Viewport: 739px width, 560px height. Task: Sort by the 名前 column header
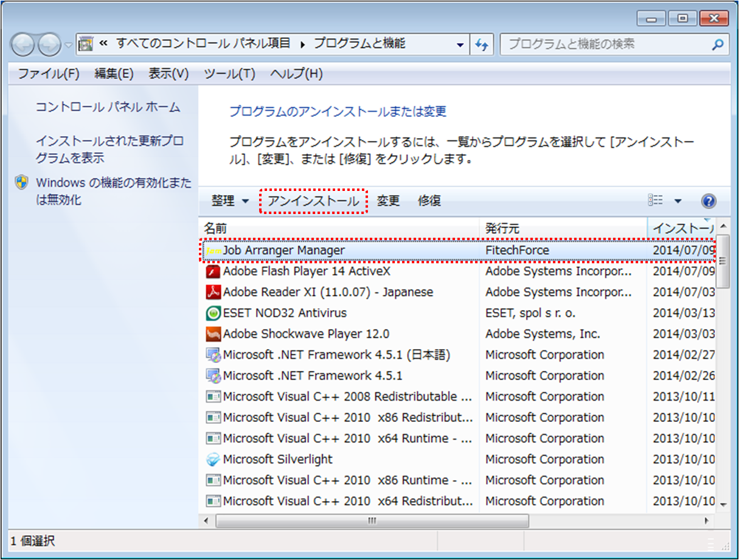[x=339, y=229]
